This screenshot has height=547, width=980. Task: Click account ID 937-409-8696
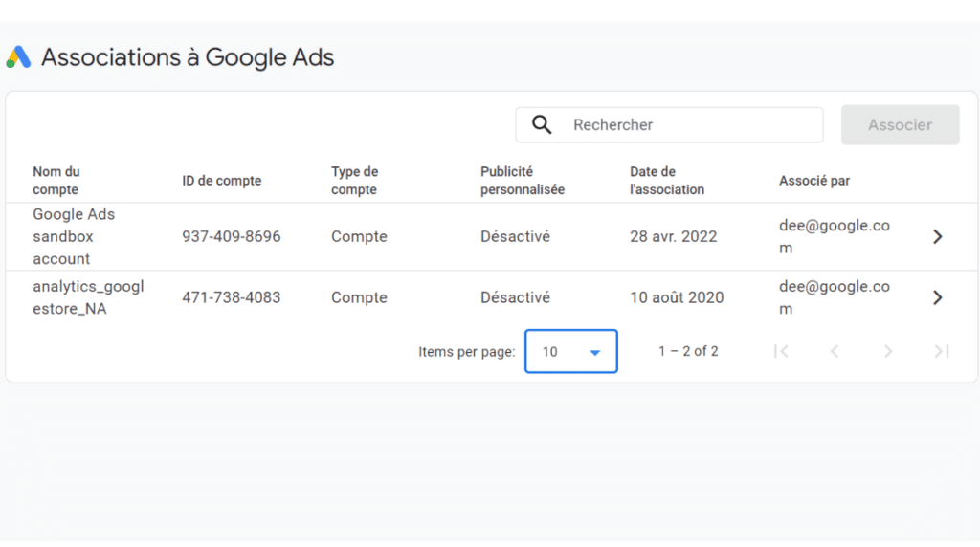click(x=232, y=236)
